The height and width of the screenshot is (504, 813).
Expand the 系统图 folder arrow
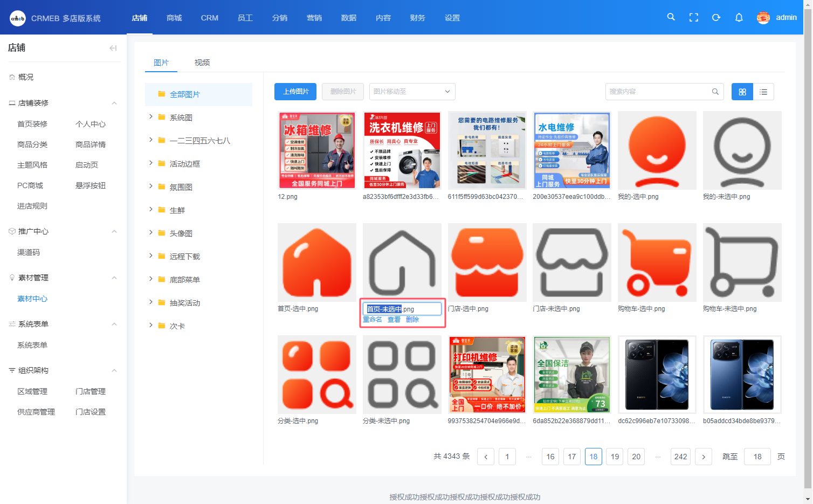pos(150,116)
